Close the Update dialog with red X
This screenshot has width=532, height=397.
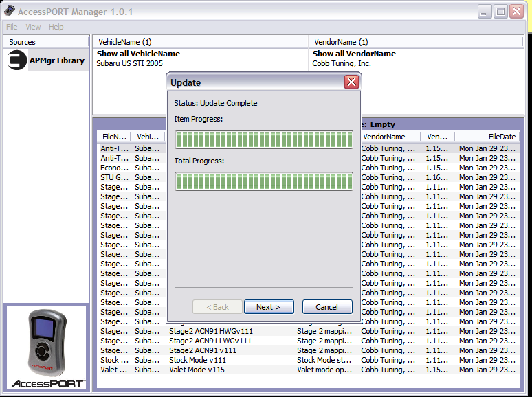[351, 82]
